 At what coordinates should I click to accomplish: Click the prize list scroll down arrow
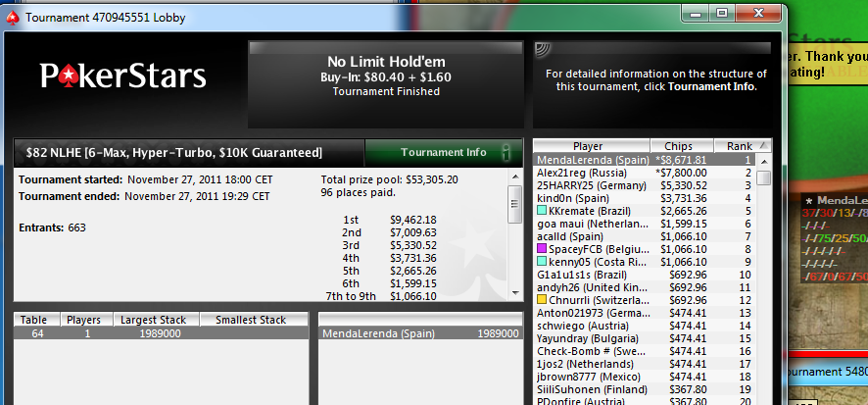514,293
